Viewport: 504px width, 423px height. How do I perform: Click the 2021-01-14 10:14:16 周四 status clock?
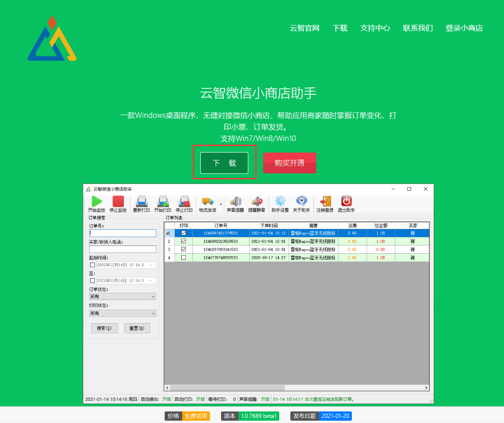111,399
